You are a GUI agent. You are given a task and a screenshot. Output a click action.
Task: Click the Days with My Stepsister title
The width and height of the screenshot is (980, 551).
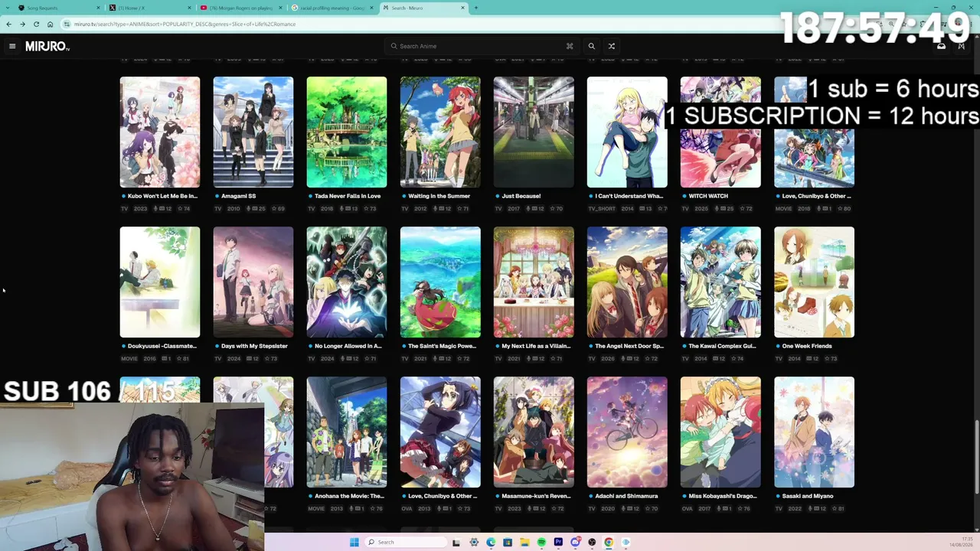[254, 346]
